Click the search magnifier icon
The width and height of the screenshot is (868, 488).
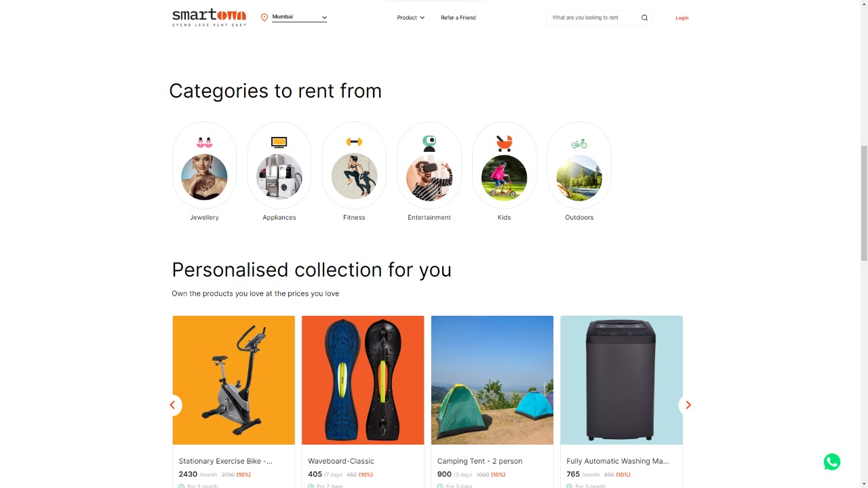(x=645, y=18)
